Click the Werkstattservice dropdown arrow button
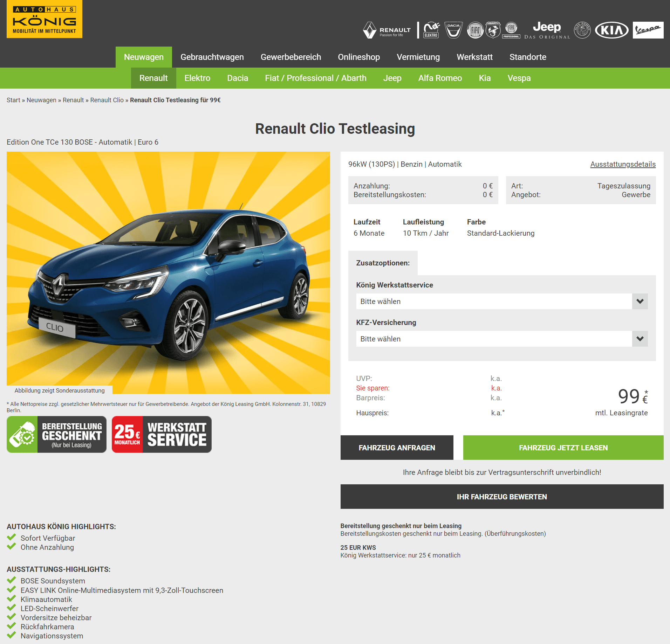Screen dimensions: 670x644 tap(640, 302)
